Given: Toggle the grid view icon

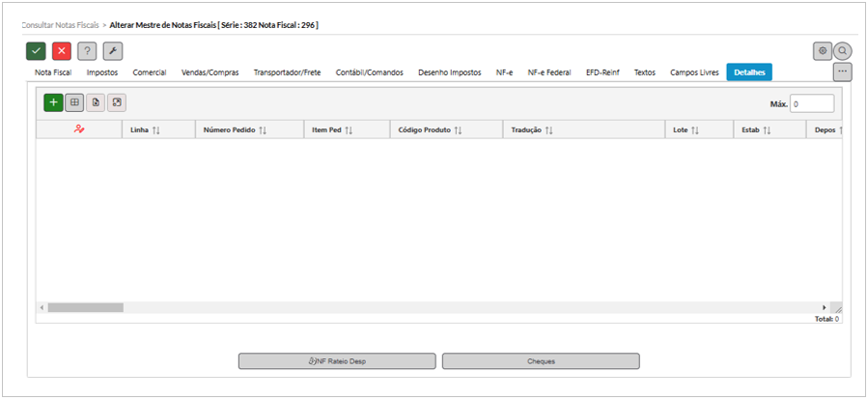Looking at the screenshot, I should coord(74,102).
